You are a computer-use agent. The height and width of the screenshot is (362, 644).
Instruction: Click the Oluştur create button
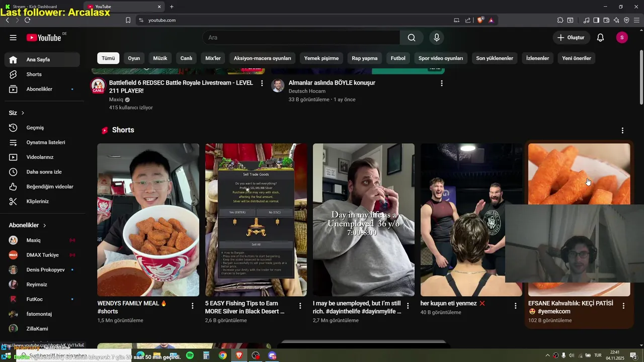[x=571, y=38]
